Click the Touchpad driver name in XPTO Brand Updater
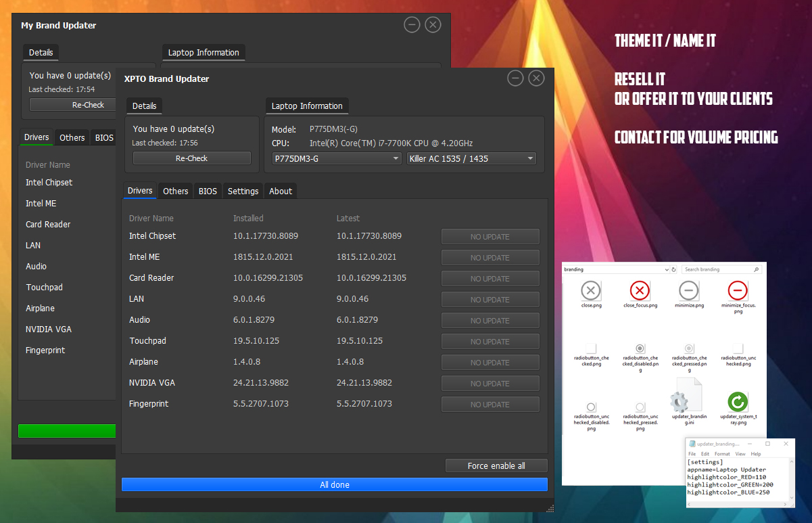The width and height of the screenshot is (812, 523). 147,341
